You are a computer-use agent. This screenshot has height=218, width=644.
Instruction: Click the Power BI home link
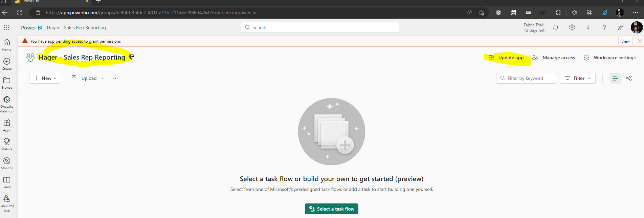point(31,27)
